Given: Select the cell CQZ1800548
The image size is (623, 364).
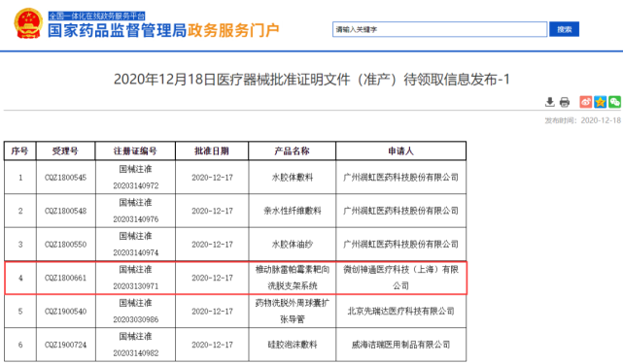Looking at the screenshot, I should [65, 211].
